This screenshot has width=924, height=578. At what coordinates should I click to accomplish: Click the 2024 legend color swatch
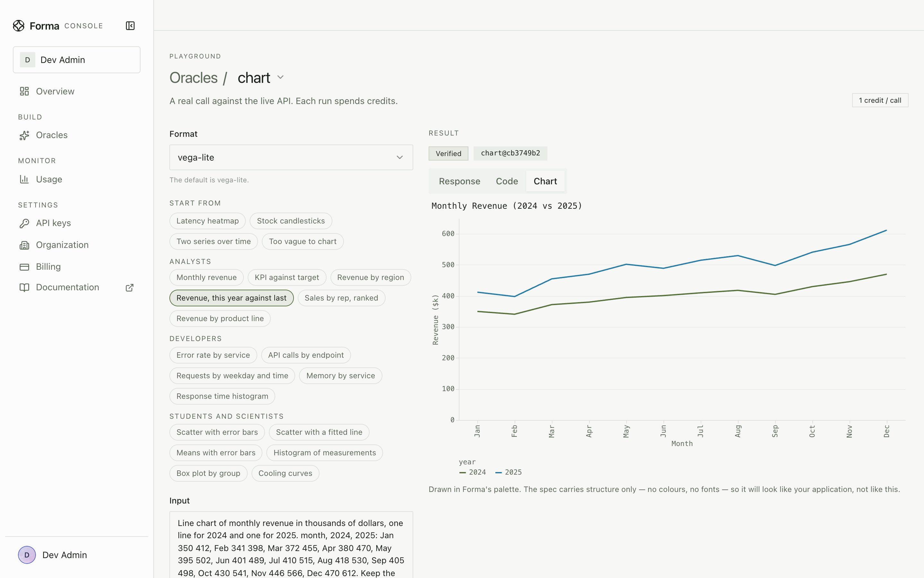point(462,473)
